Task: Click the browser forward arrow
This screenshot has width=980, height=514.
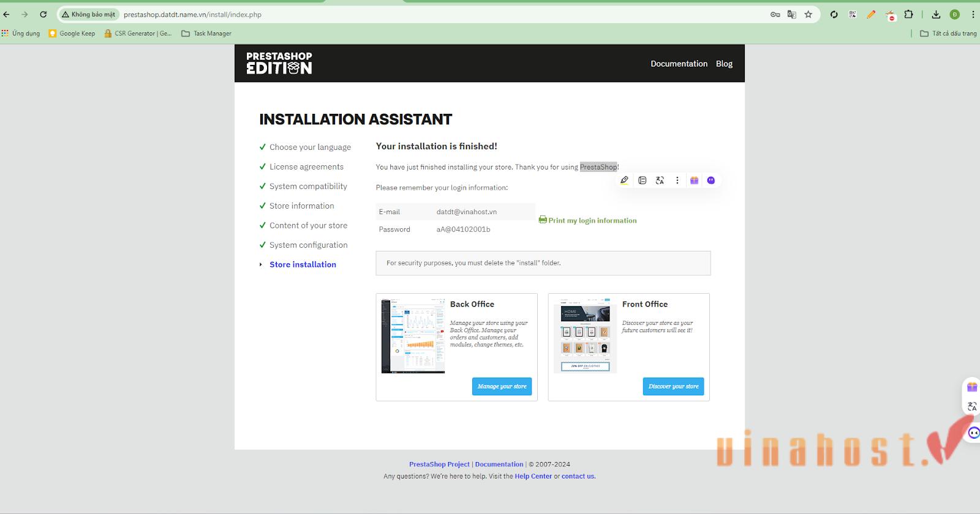Action: pyautogui.click(x=24, y=14)
